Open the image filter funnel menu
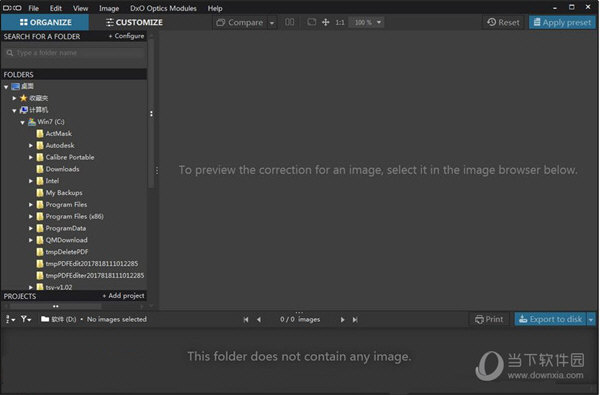 point(26,319)
